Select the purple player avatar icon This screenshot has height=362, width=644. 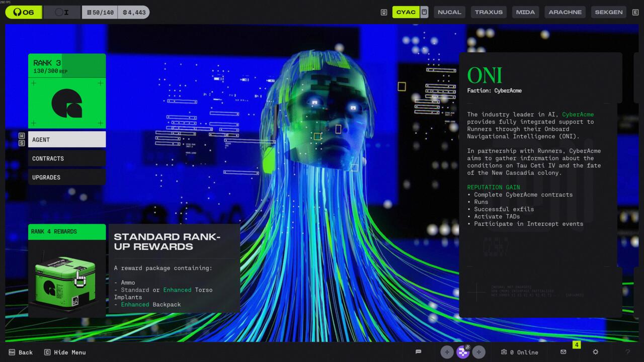[x=463, y=352]
